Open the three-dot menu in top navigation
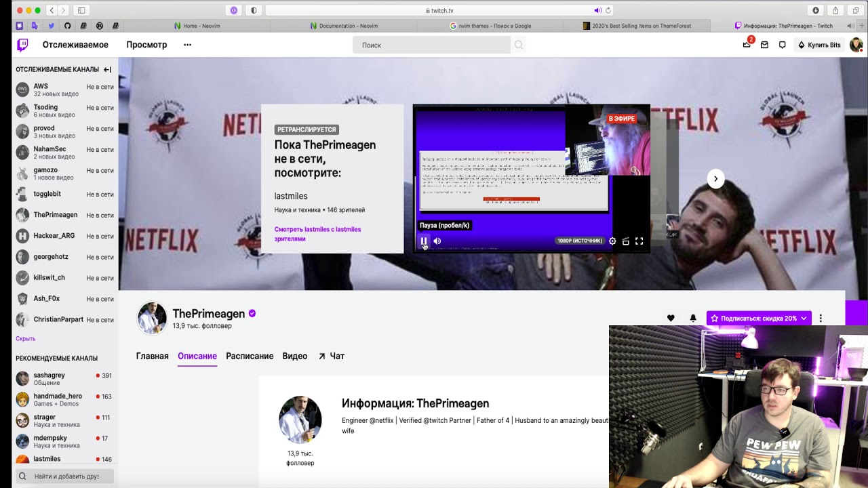This screenshot has width=868, height=488. [187, 45]
